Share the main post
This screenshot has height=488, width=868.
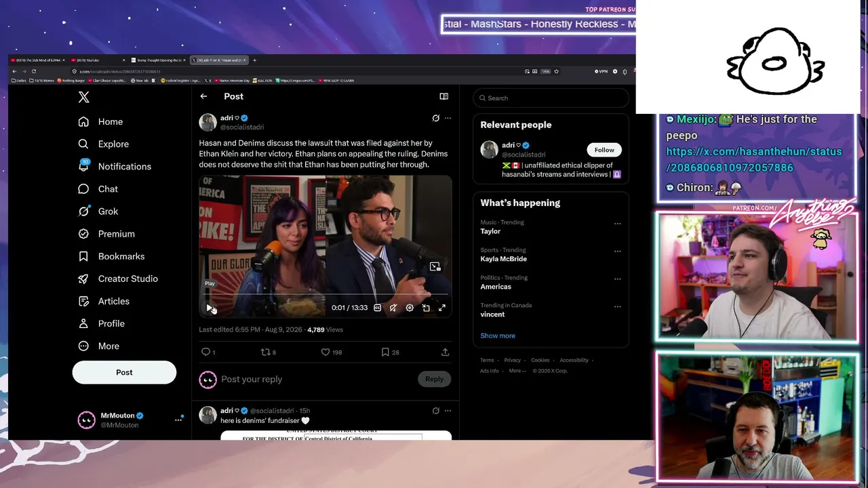tap(445, 352)
